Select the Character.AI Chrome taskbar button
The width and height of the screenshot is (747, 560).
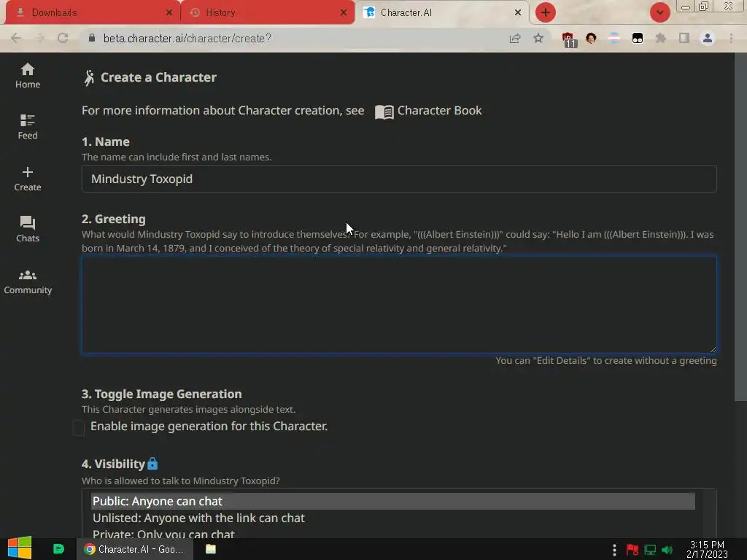135,549
